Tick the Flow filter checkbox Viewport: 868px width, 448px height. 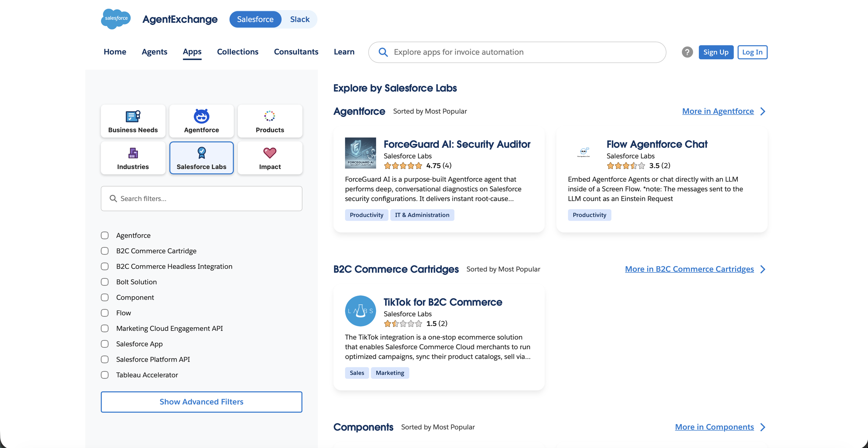pos(105,313)
